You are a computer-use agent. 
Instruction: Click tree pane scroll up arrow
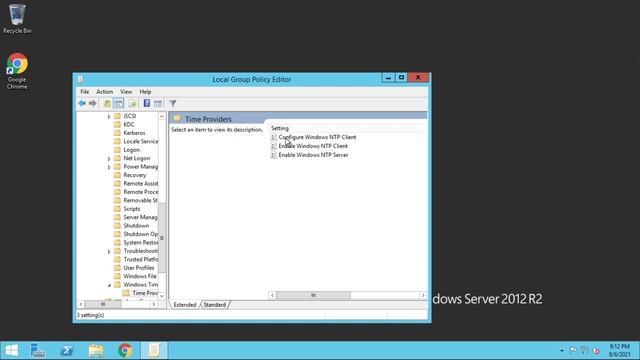(162, 116)
